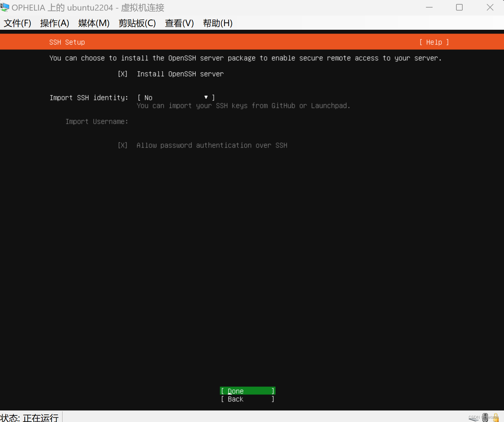Open the 媒体(M) menu

tap(94, 23)
